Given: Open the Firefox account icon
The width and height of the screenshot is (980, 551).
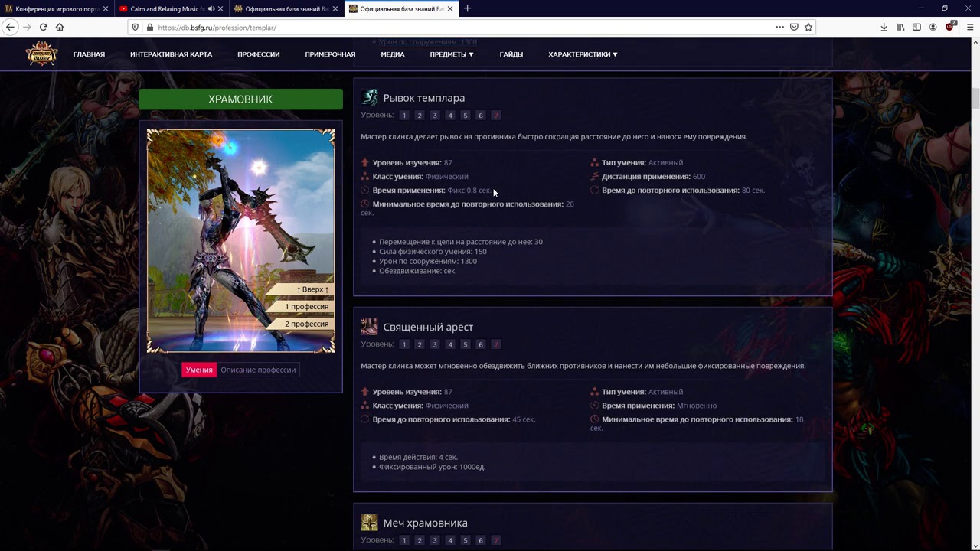Looking at the screenshot, I should [933, 27].
